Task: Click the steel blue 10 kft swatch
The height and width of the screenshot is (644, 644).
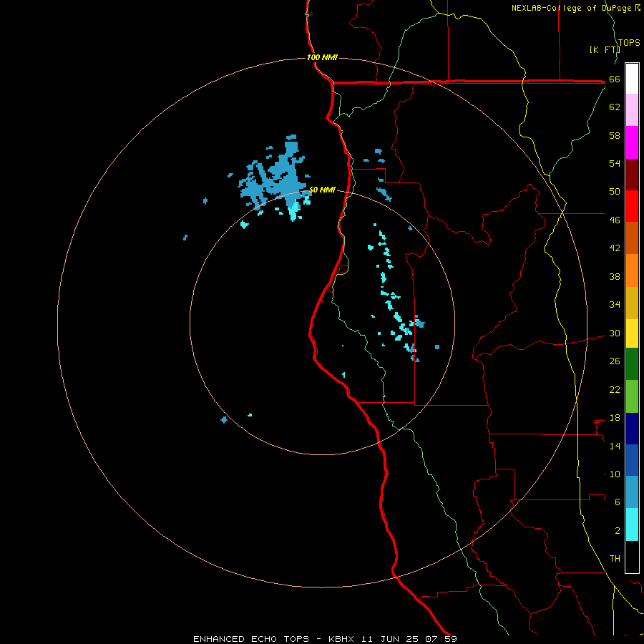Action: [x=632, y=492]
